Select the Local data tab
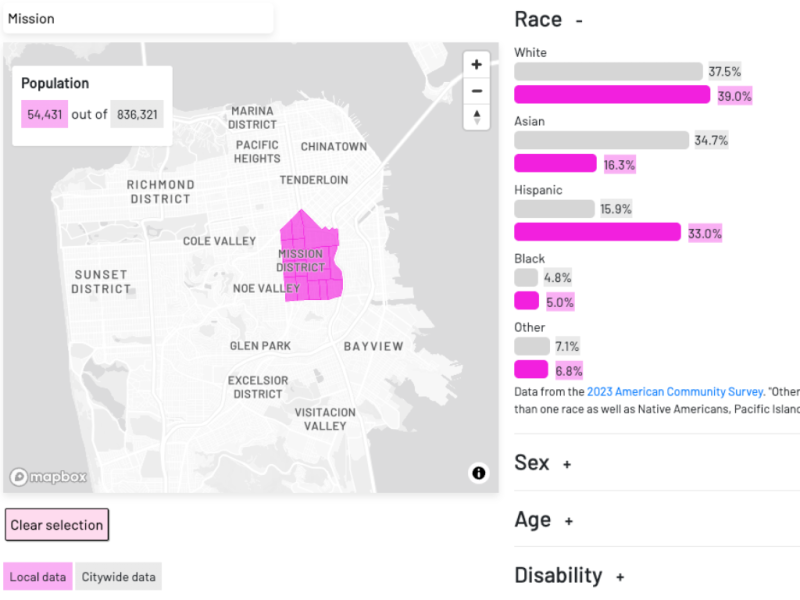This screenshot has height=600, width=800. pyautogui.click(x=38, y=576)
